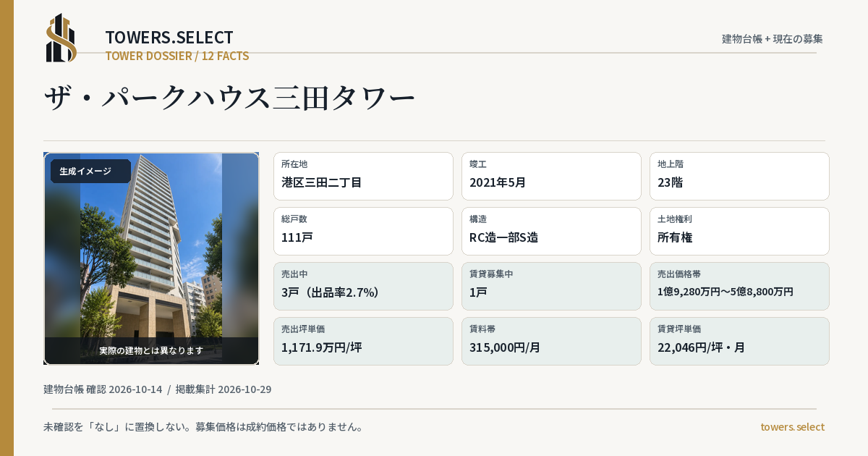Viewport: 868px width, 456px height.
Task: Click the Towers.Select building logo icon
Action: (61, 38)
